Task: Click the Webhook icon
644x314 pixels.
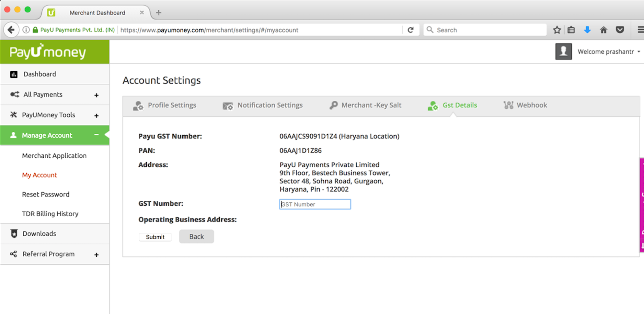Action: 508,105
